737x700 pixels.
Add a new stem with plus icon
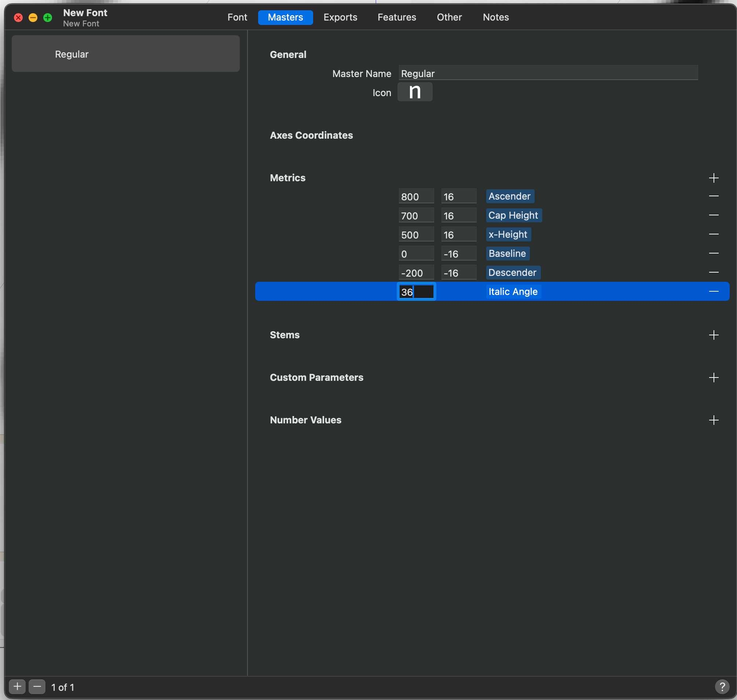coord(714,335)
